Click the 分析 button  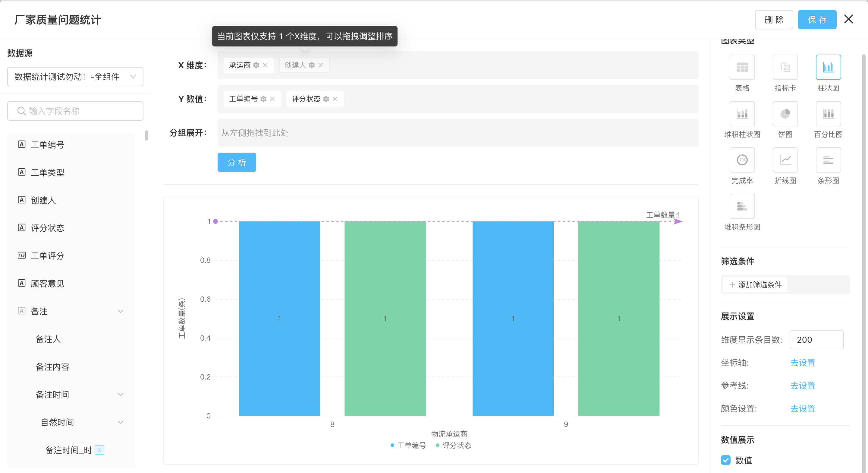pyautogui.click(x=237, y=162)
